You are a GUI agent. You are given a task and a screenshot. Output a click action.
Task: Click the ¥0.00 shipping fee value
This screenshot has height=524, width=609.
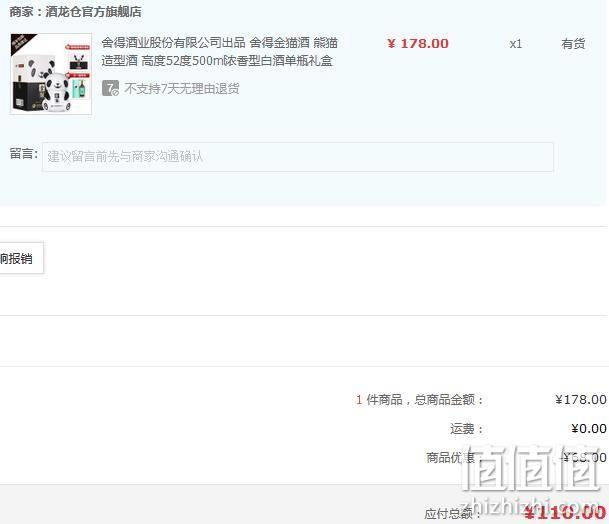pos(589,428)
